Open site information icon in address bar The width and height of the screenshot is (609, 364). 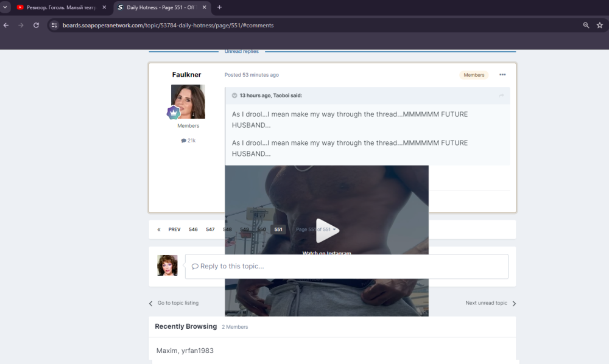pyautogui.click(x=54, y=25)
